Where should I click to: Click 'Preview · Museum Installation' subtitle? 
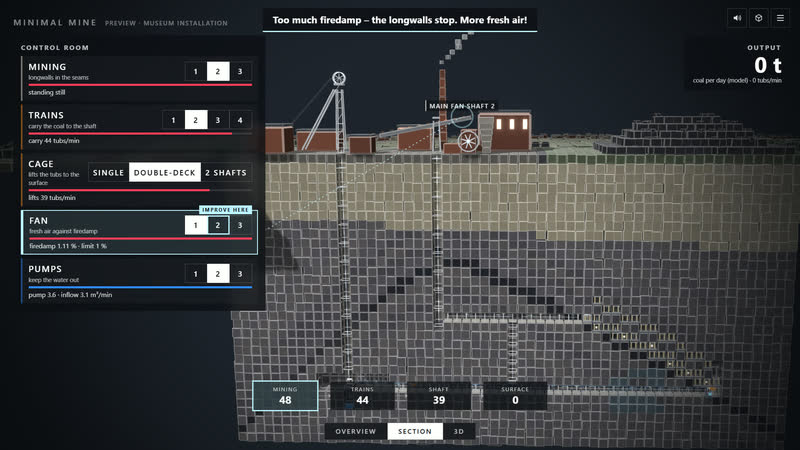pos(166,23)
